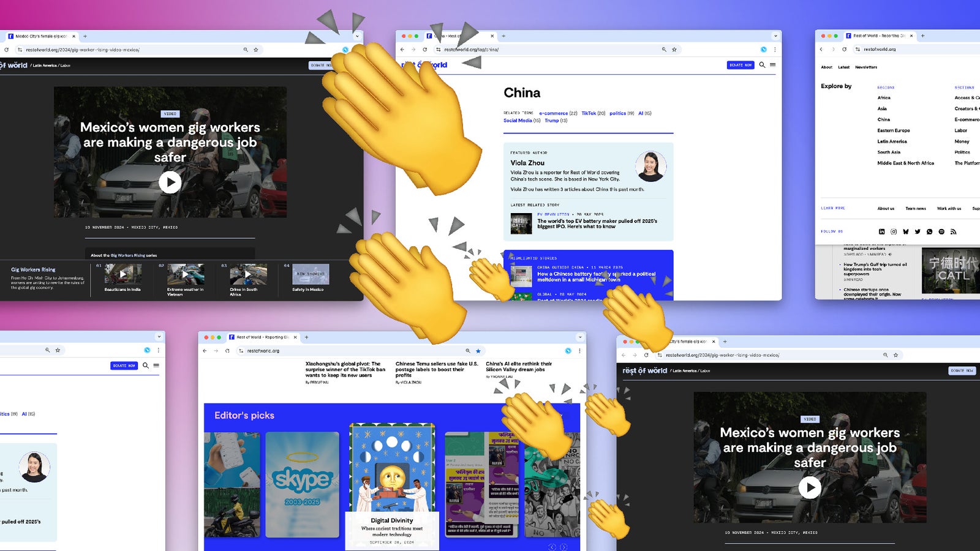Open the Team news link
Screen dimensions: 980x551
(916, 208)
